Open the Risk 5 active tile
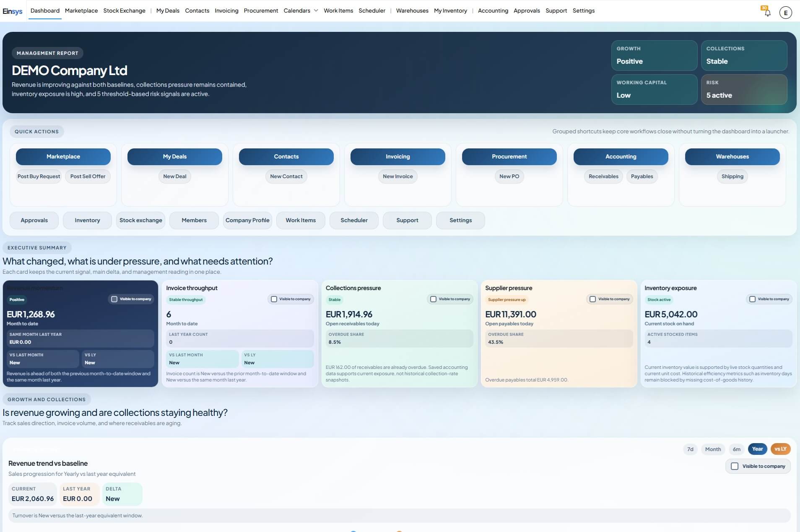This screenshot has width=800, height=532. [744, 89]
